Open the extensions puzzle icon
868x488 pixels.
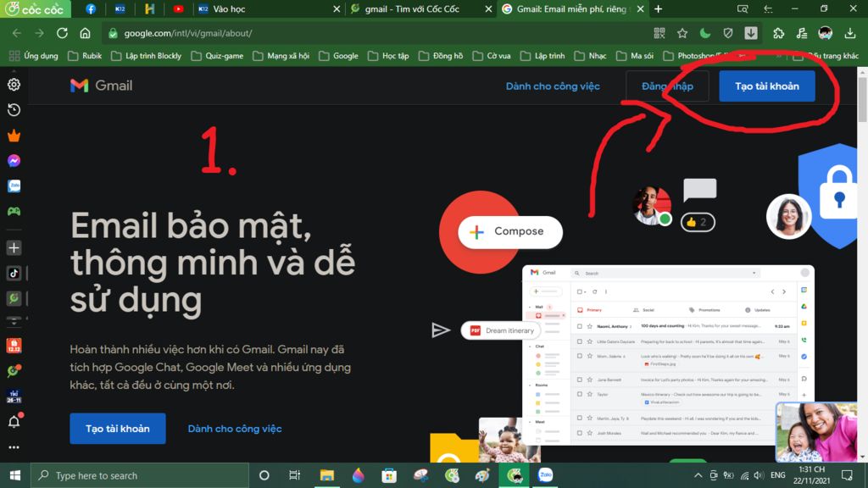pyautogui.click(x=779, y=33)
